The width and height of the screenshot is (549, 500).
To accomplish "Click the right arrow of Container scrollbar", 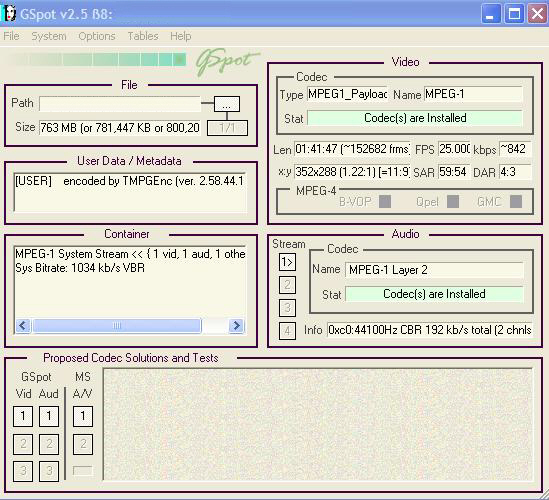I will [236, 326].
